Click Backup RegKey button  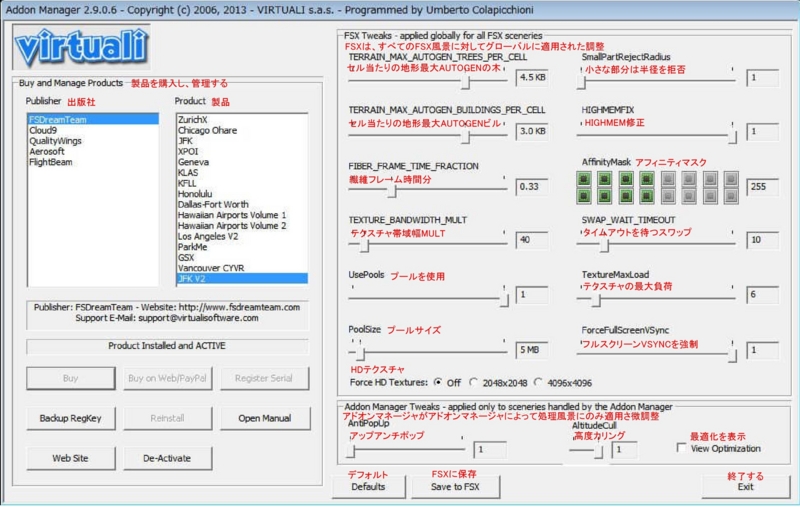click(x=70, y=418)
